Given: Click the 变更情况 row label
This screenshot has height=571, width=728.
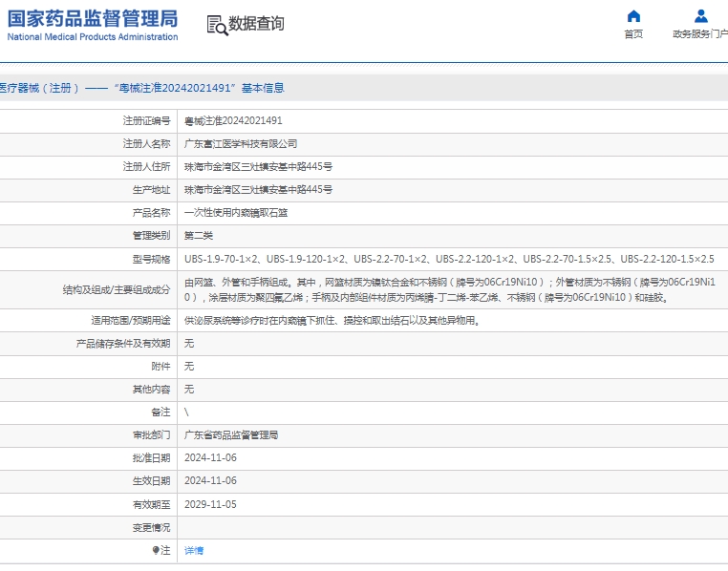Looking at the screenshot, I should point(151,527).
